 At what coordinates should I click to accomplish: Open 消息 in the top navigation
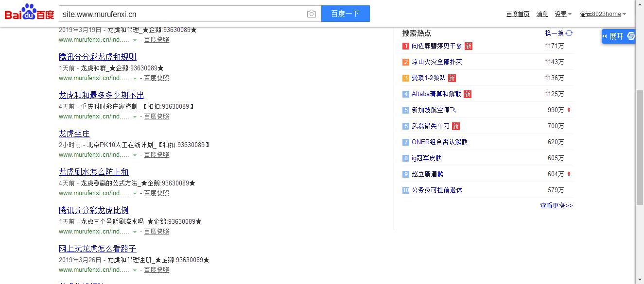(542, 14)
